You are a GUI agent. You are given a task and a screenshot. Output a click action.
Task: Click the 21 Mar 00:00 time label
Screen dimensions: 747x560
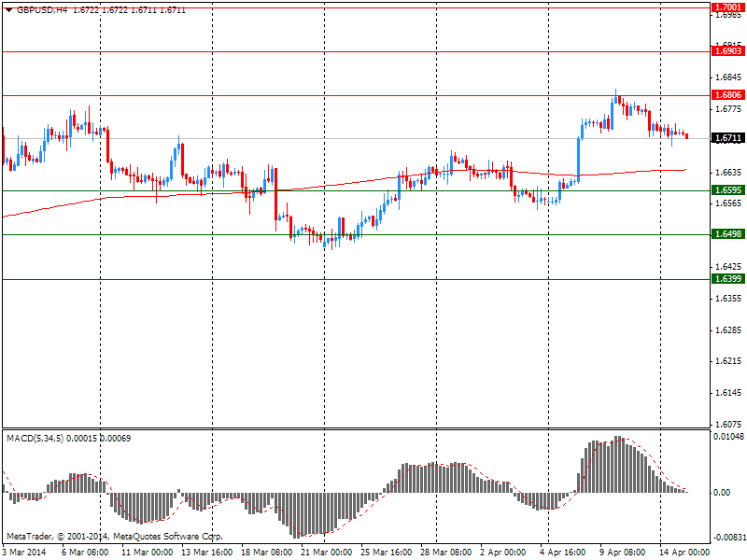click(326, 553)
